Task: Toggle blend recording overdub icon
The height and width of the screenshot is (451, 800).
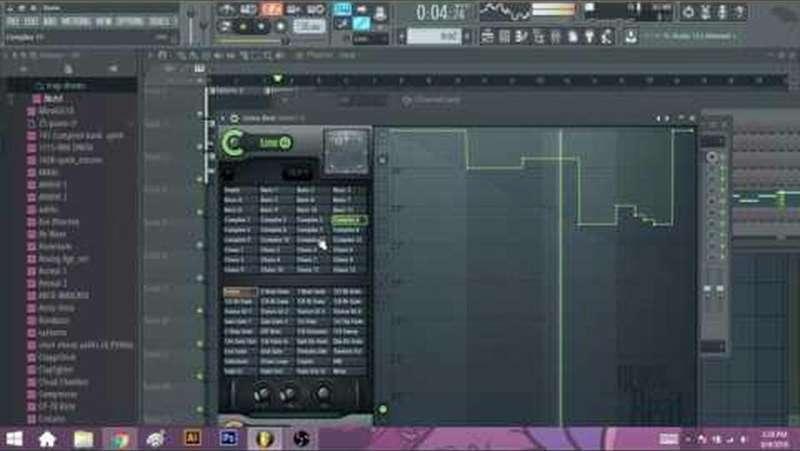Action: pos(294,10)
